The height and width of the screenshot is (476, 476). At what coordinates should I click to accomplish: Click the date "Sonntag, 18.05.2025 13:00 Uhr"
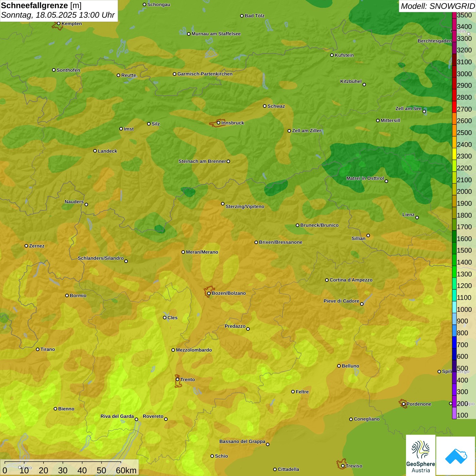click(x=58, y=15)
